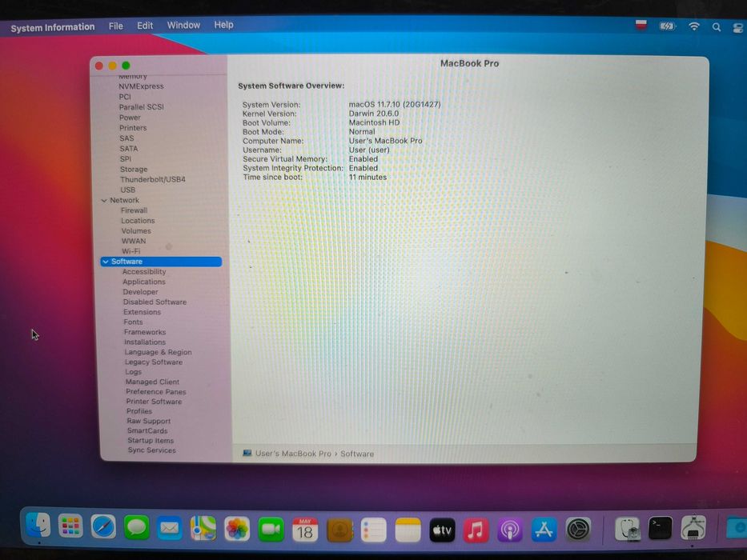Open Terminal from the Dock
This screenshot has width=747, height=560.
661,528
